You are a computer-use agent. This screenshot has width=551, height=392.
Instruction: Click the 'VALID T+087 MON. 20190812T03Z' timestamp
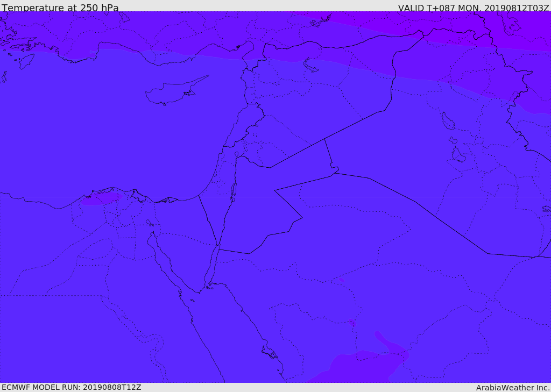(474, 8)
